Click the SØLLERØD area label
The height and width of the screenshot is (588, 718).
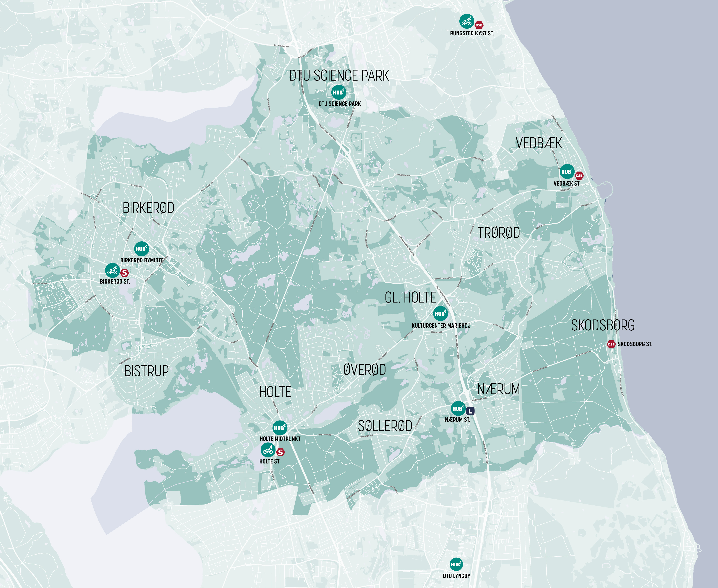[385, 426]
